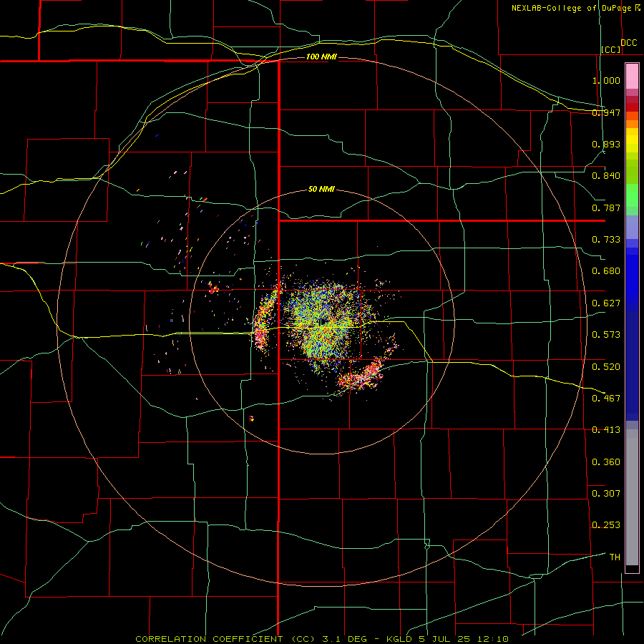Click the 1.000 value on the scale
Screen dimensions: 644x644
coord(606,80)
